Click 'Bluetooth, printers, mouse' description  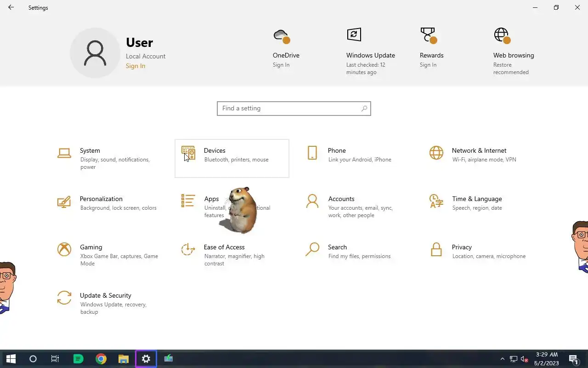[236, 160]
